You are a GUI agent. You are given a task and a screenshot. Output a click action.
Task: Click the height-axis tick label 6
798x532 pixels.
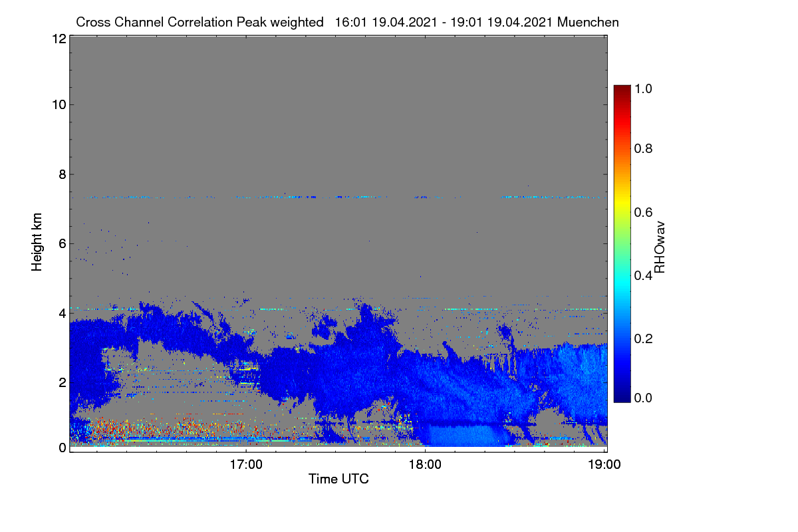pos(61,243)
